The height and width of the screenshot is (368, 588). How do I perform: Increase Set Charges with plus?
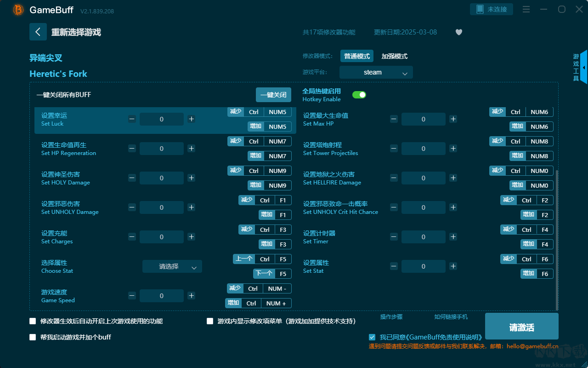(x=192, y=237)
